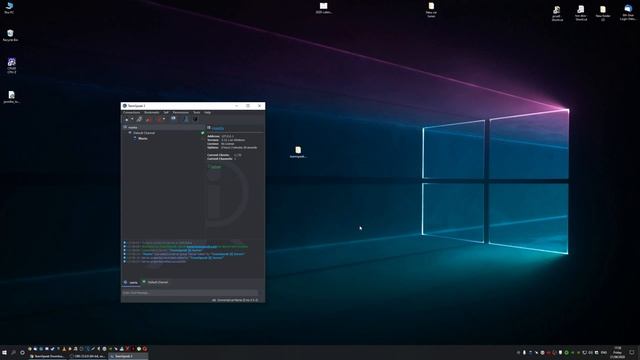Open the Contacts person toolbar icon
The height and width of the screenshot is (360, 640).
pos(186,119)
